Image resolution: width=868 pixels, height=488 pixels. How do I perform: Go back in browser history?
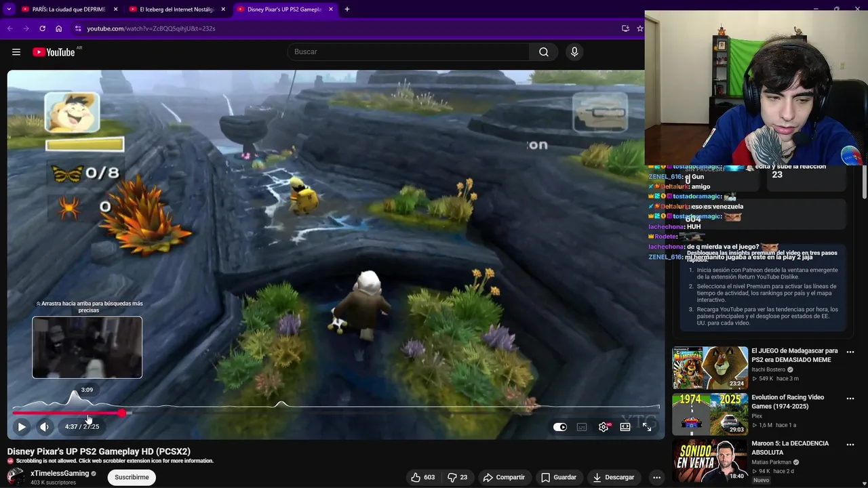[x=9, y=28]
